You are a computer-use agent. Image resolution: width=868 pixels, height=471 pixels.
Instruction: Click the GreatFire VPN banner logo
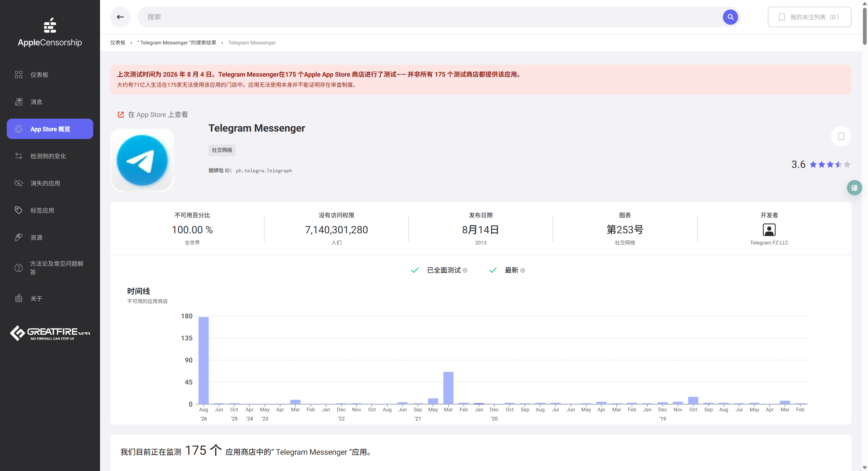coord(50,333)
